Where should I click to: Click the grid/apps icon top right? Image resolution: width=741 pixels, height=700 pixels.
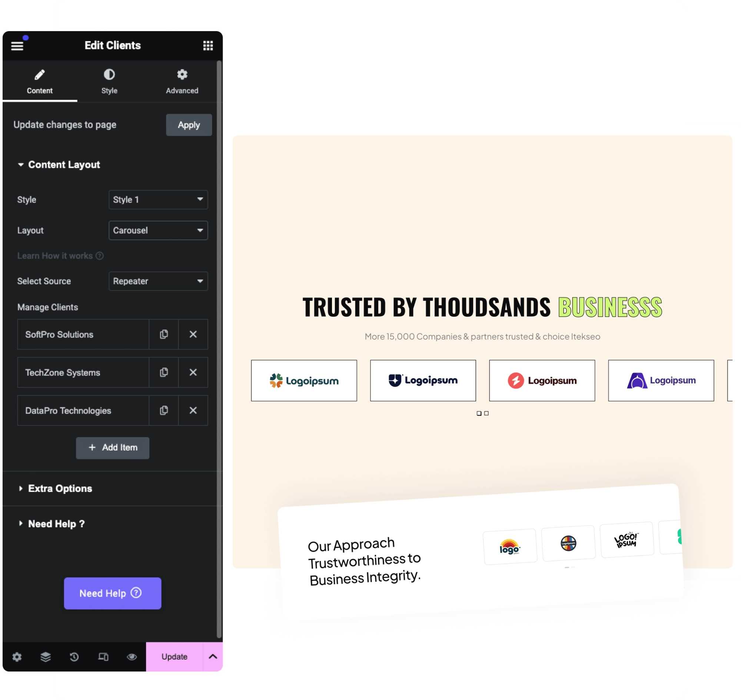[x=207, y=45]
